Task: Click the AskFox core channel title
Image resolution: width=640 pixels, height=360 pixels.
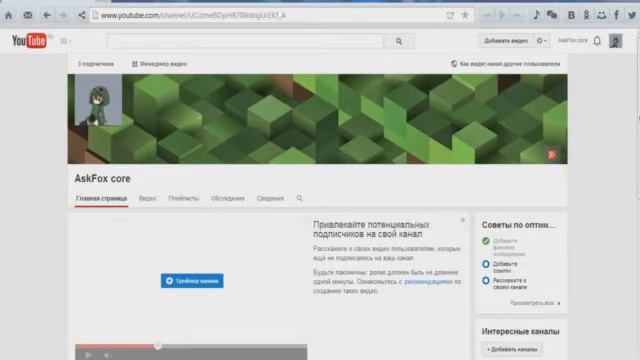Action: [102, 178]
